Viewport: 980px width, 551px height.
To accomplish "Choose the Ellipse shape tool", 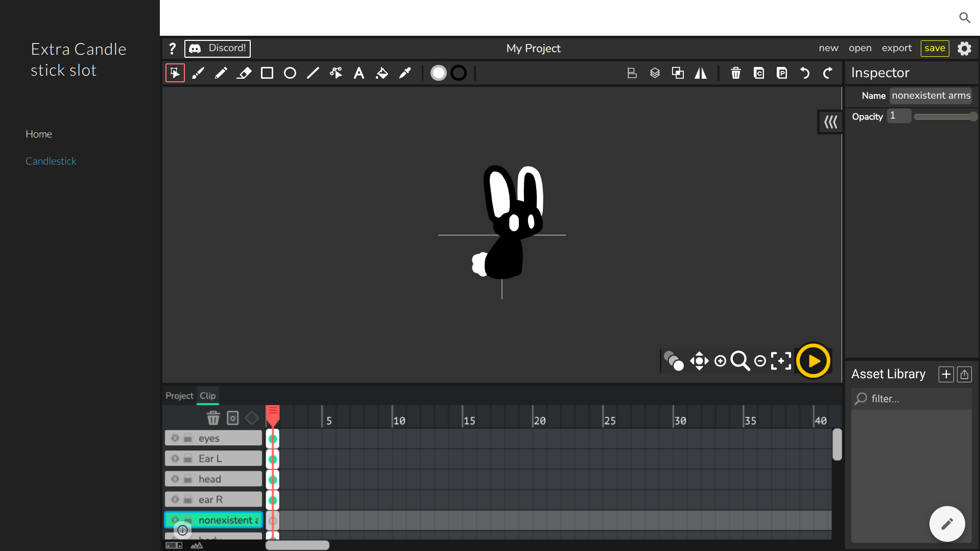I will [x=290, y=73].
